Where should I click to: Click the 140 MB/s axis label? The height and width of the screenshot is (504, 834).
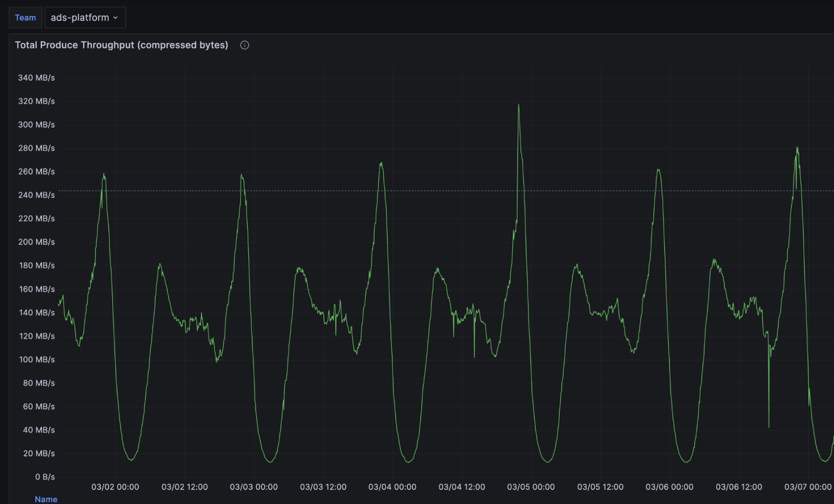(37, 313)
